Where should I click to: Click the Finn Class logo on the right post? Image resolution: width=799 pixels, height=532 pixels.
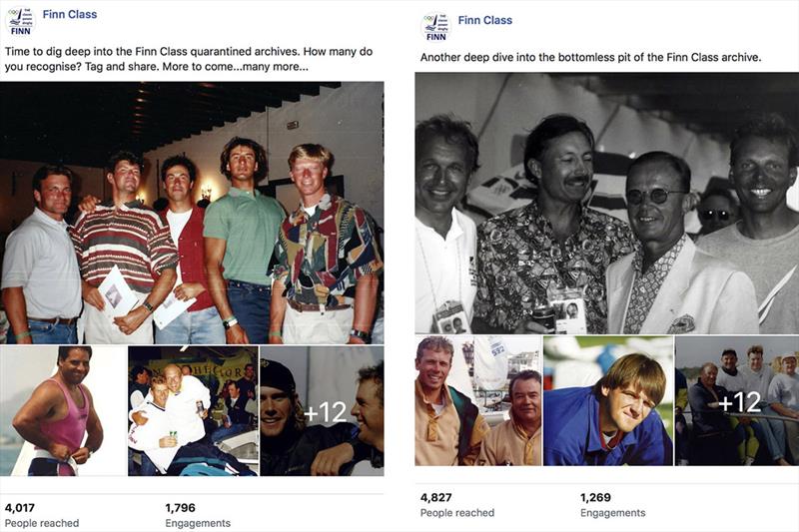pyautogui.click(x=435, y=26)
